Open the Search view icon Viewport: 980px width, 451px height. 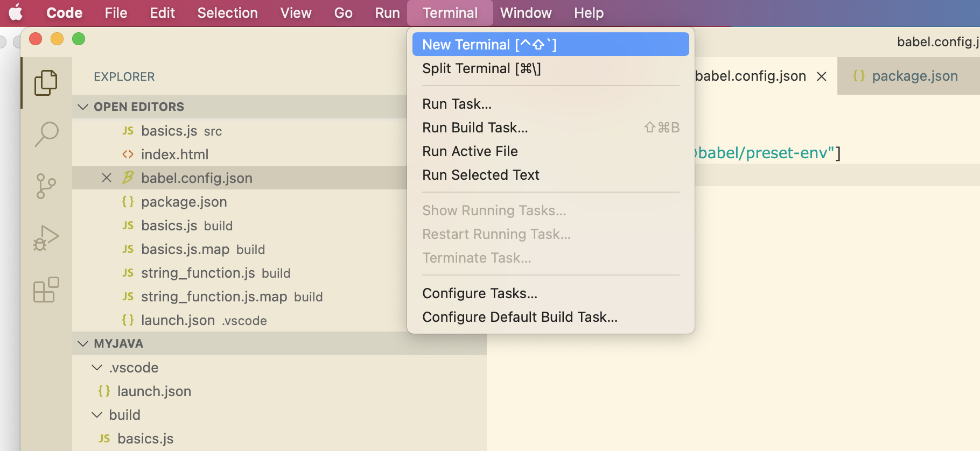point(46,134)
